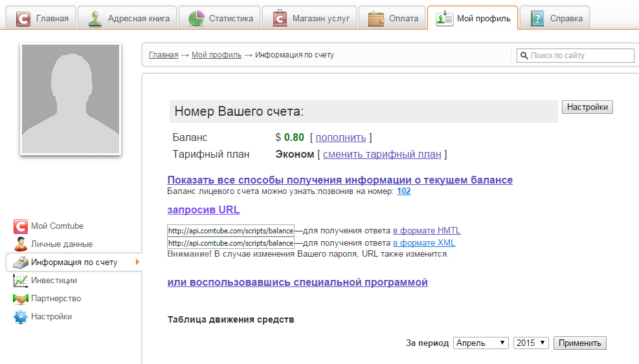Click the profile avatar placeholder image
639x364 pixels.
(x=71, y=99)
